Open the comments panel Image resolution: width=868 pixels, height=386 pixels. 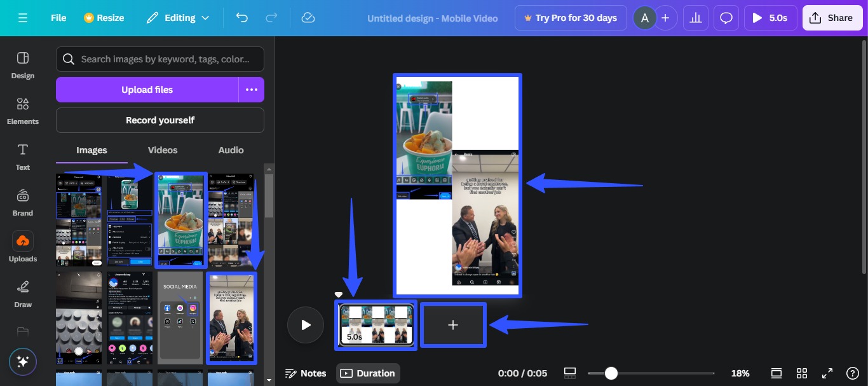coord(726,18)
